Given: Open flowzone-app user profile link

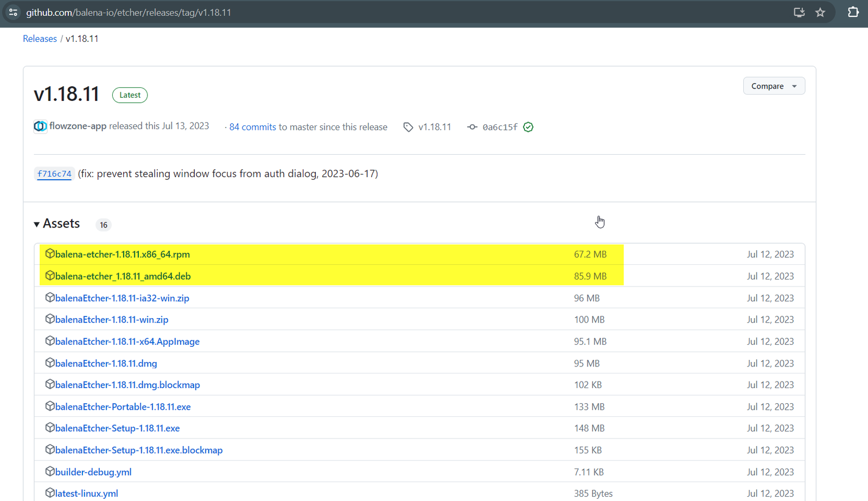Looking at the screenshot, I should pyautogui.click(x=78, y=126).
